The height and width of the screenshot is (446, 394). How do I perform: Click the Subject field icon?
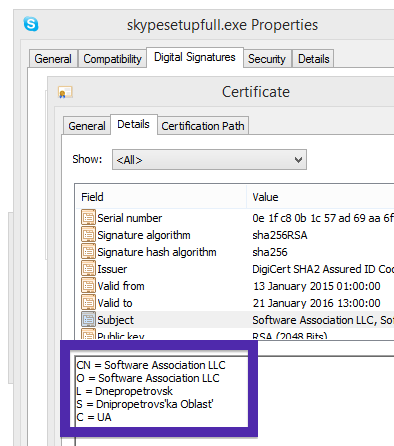[88, 320]
